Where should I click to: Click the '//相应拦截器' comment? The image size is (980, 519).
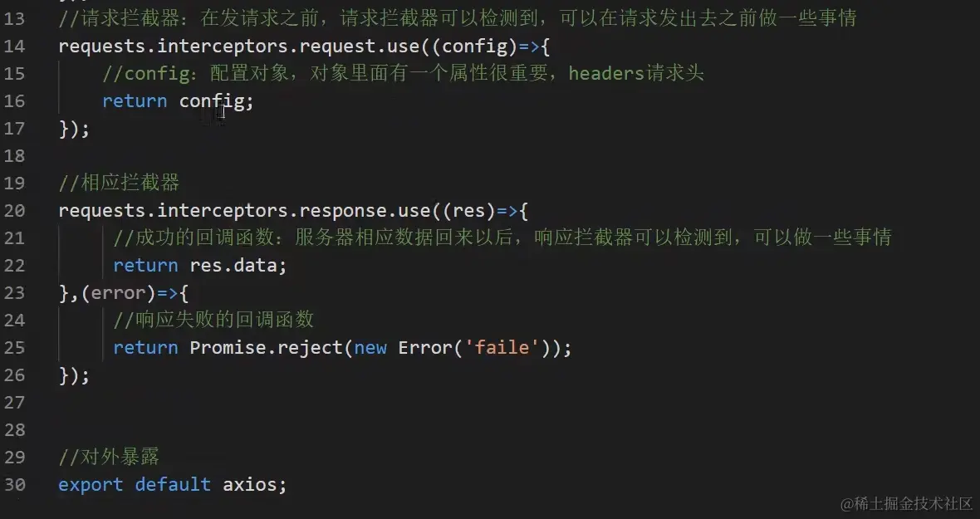click(119, 183)
